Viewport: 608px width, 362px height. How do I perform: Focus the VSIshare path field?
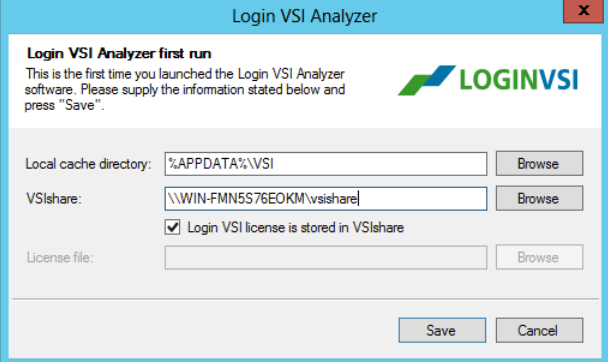click(326, 198)
